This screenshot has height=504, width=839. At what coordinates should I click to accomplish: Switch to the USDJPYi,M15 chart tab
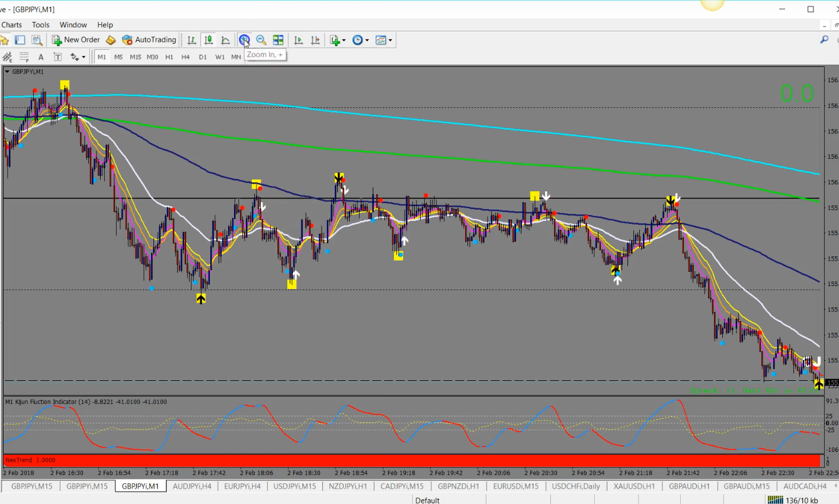click(x=294, y=486)
